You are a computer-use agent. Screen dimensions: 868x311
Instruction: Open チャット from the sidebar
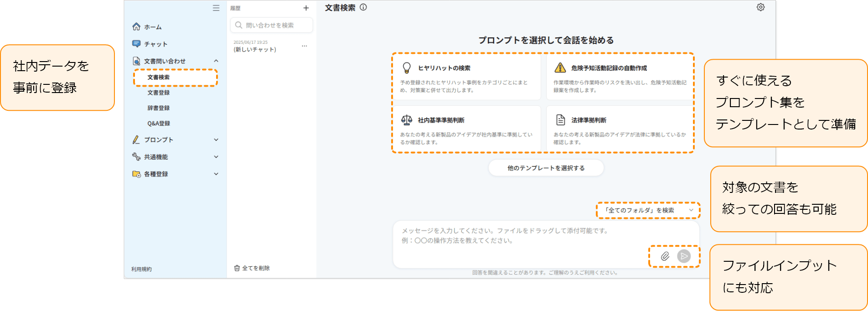click(x=155, y=44)
